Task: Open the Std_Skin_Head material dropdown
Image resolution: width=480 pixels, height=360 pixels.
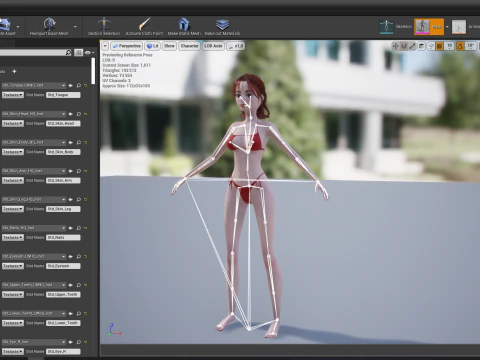Action: (x=33, y=114)
